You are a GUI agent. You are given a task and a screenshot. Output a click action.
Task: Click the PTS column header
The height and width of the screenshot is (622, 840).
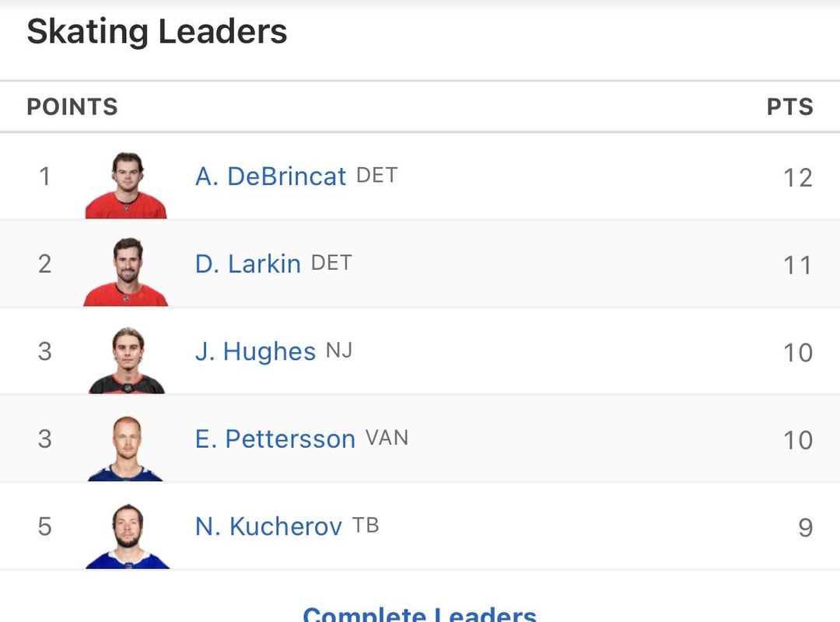pyautogui.click(x=789, y=107)
